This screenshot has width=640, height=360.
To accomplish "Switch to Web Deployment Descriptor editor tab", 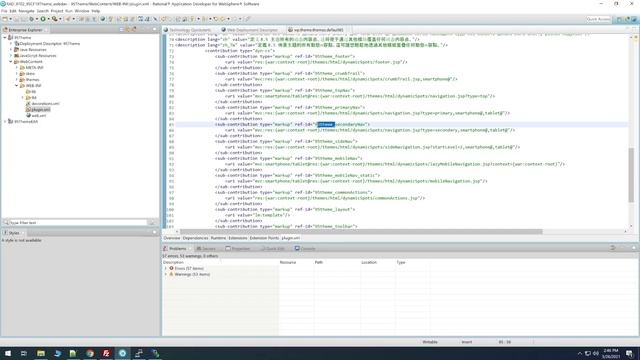I will pyautogui.click(x=252, y=30).
